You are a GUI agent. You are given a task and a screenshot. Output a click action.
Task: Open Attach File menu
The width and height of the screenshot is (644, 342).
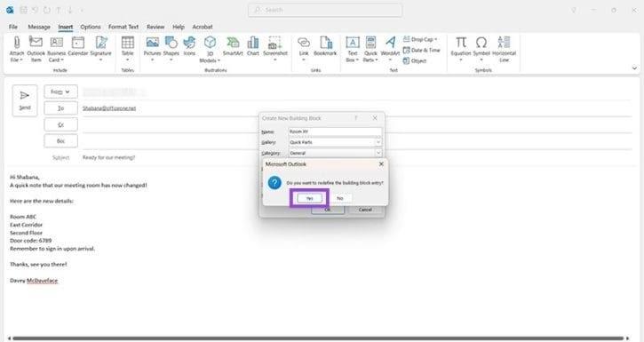[17, 49]
